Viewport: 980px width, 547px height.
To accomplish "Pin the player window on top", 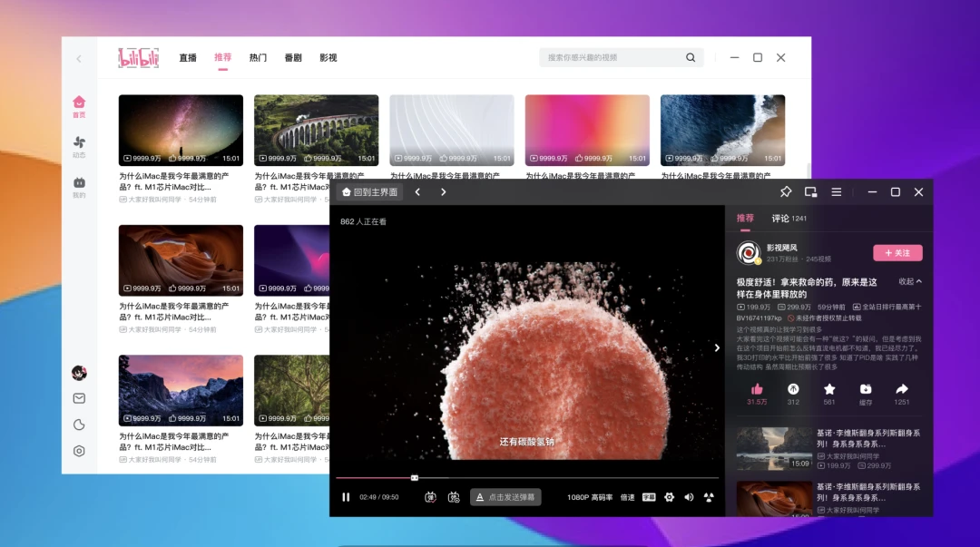I will point(786,192).
